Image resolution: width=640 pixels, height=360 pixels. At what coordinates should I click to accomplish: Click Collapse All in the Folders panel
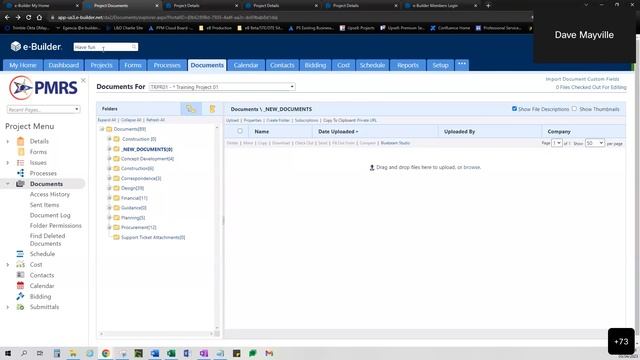[x=131, y=120]
